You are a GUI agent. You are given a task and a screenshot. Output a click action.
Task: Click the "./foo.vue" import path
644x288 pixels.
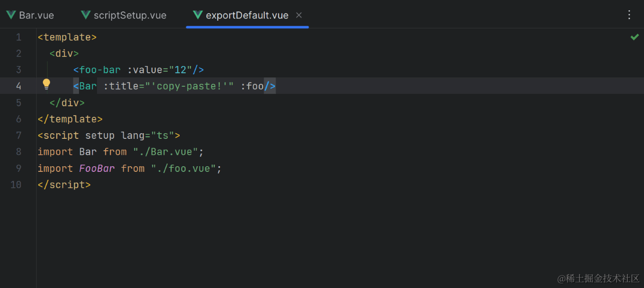tap(184, 168)
